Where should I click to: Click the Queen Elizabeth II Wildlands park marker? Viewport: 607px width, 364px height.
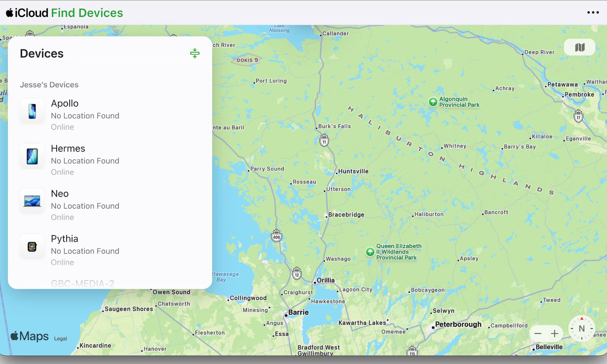pos(370,252)
